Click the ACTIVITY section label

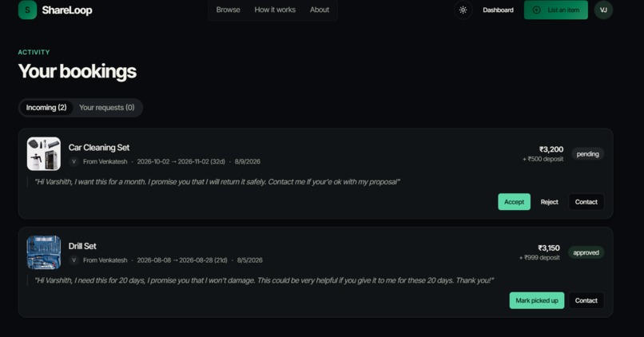click(x=34, y=52)
